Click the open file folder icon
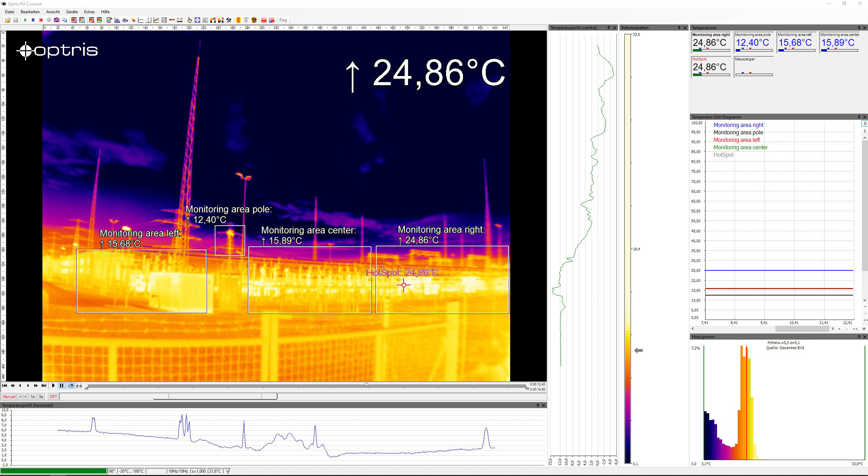868x476 pixels. pyautogui.click(x=7, y=20)
